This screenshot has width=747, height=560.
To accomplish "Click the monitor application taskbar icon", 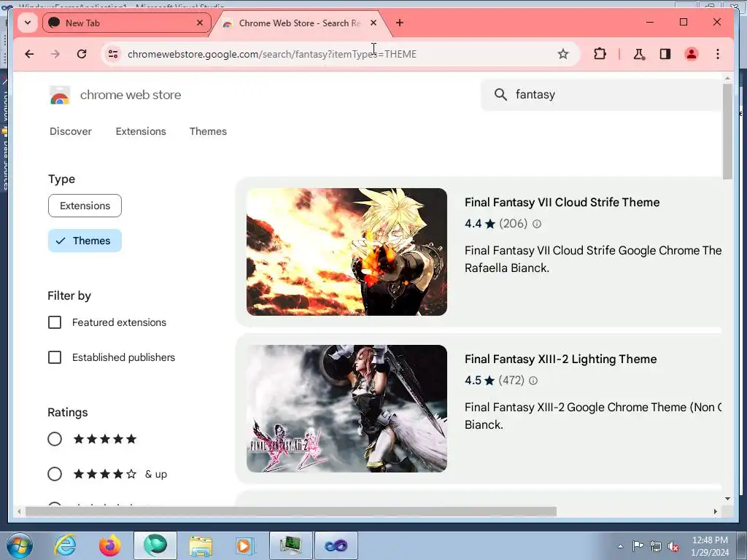I will (x=290, y=545).
